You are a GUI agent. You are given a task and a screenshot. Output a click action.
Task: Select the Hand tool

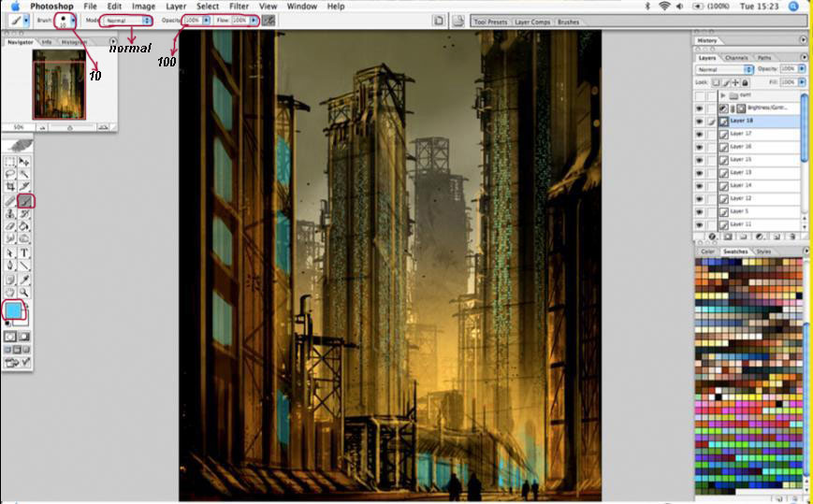tap(10, 292)
